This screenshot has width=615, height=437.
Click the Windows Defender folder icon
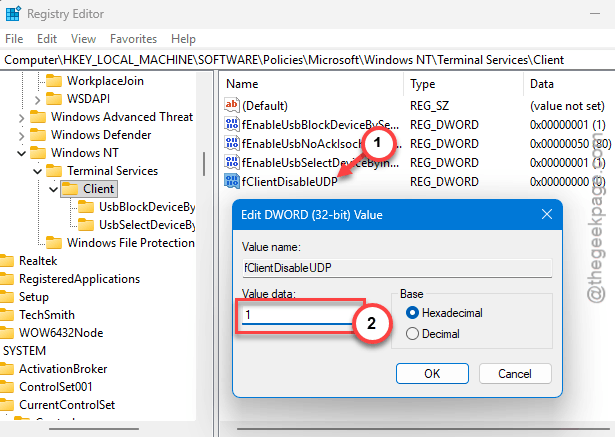pyautogui.click(x=38, y=135)
